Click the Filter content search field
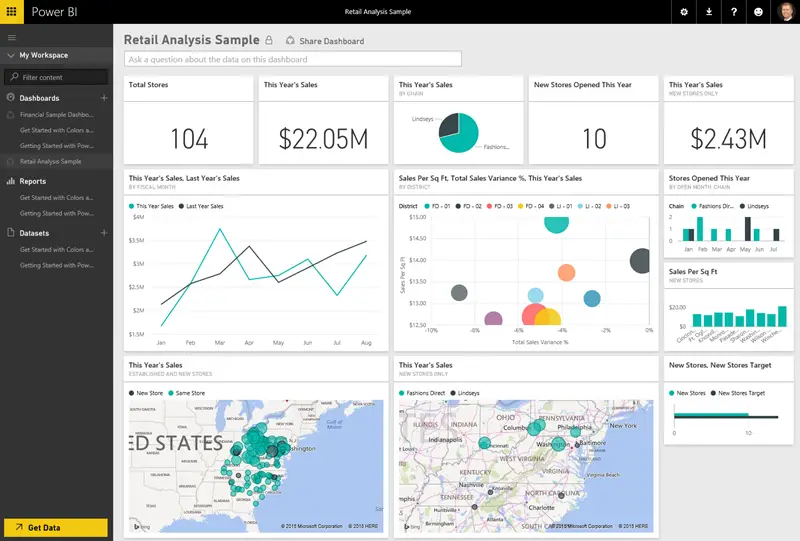The image size is (800, 541). (x=56, y=77)
